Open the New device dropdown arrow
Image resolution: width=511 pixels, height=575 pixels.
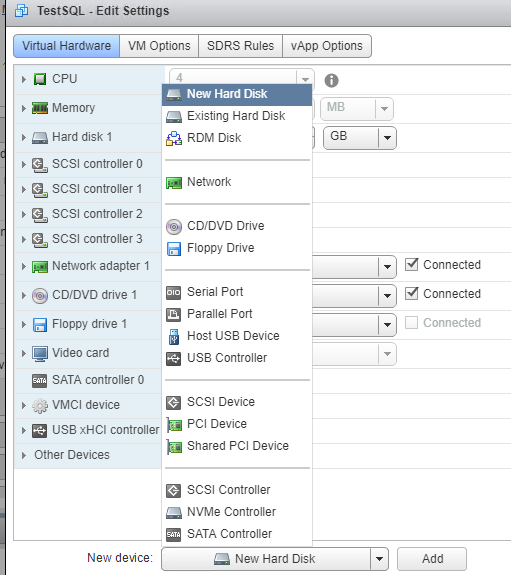(379, 559)
